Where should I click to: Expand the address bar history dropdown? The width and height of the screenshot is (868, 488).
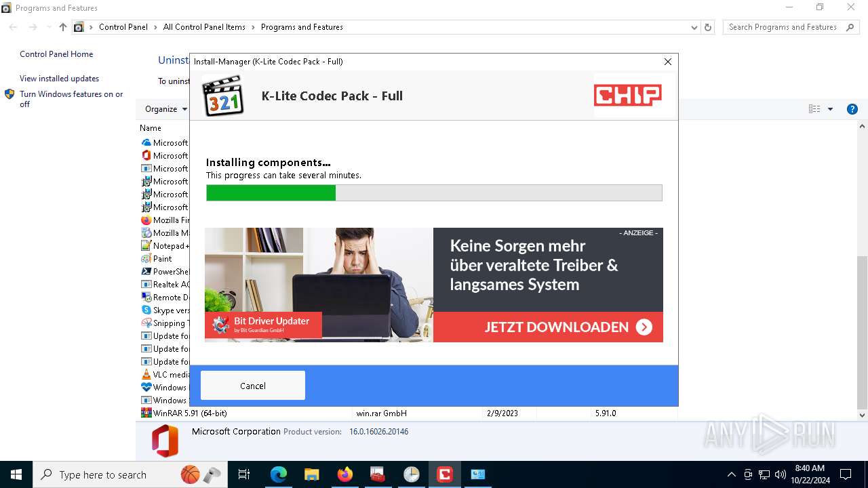(x=694, y=28)
